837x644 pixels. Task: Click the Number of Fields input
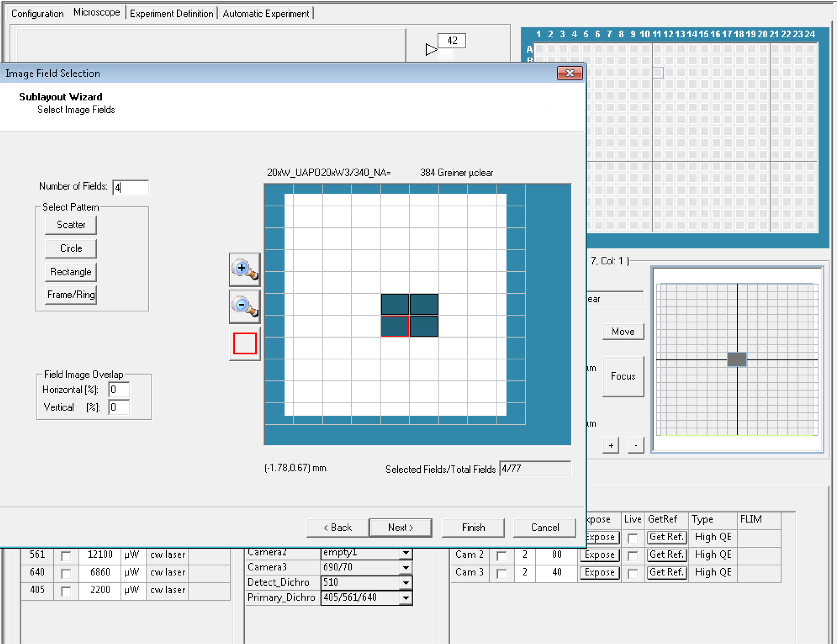click(x=131, y=188)
